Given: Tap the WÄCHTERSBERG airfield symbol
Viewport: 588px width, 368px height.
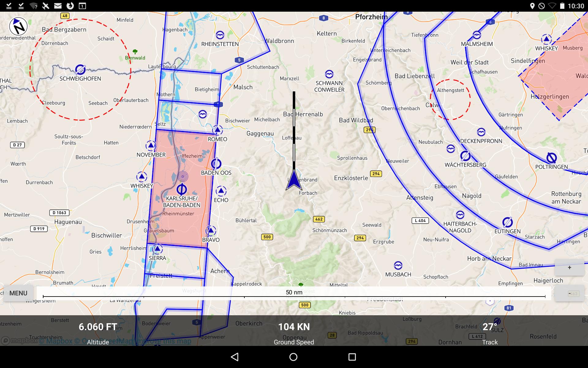Looking at the screenshot, I should (x=465, y=156).
